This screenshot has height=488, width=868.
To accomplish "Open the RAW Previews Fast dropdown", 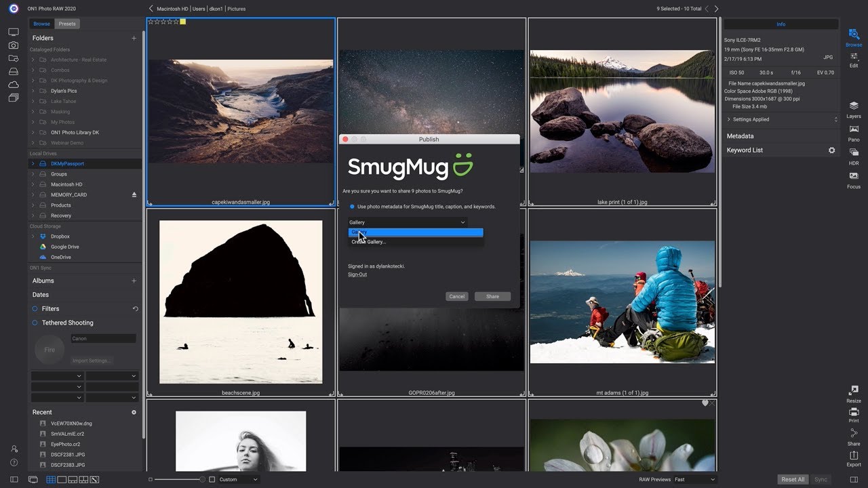I will coord(694,480).
